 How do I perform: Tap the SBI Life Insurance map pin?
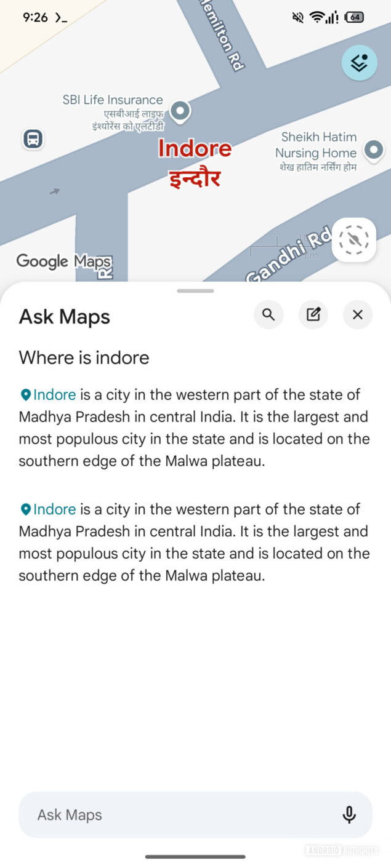coord(180,112)
